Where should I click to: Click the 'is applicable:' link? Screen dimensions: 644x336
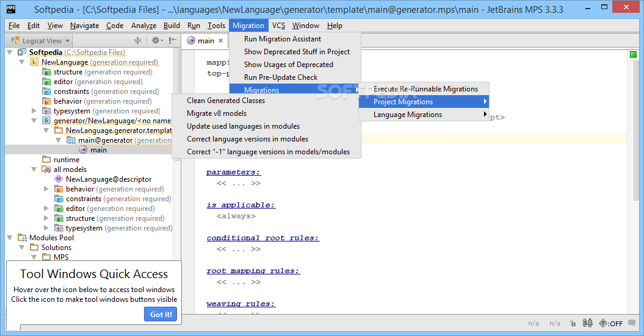point(241,205)
